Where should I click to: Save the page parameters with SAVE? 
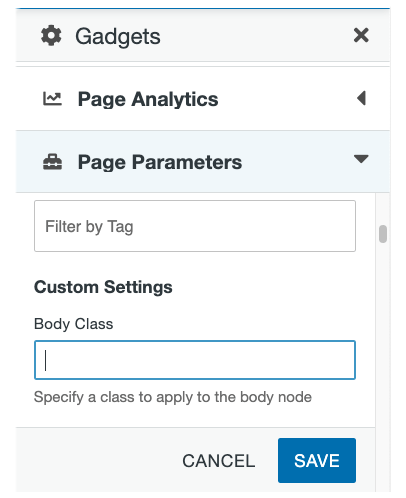point(317,460)
